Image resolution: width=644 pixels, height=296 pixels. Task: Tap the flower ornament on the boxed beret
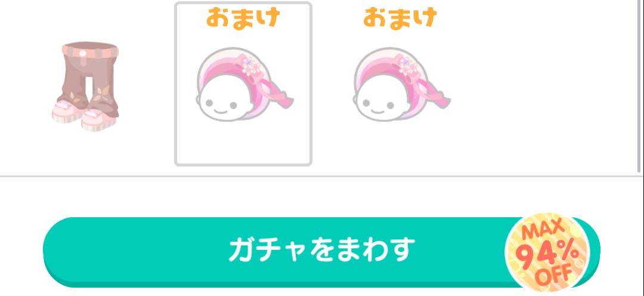[250, 66]
